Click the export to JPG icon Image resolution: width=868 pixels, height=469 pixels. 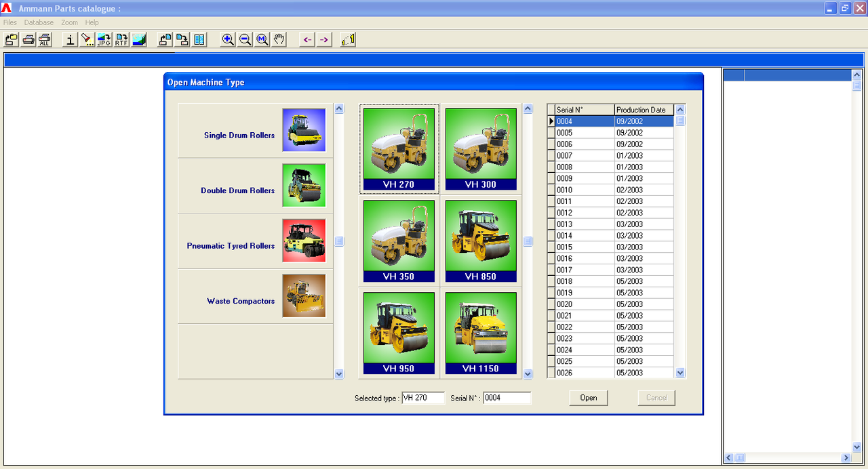[104, 39]
